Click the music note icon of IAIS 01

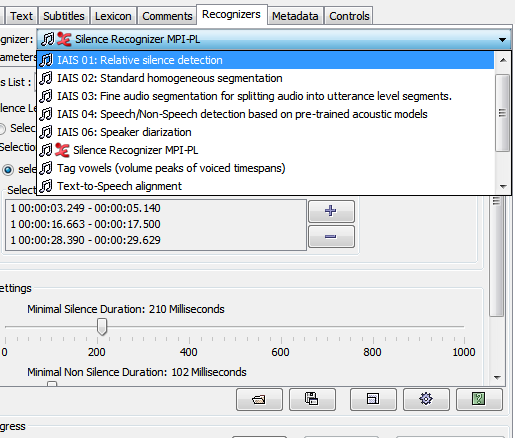pos(46,60)
